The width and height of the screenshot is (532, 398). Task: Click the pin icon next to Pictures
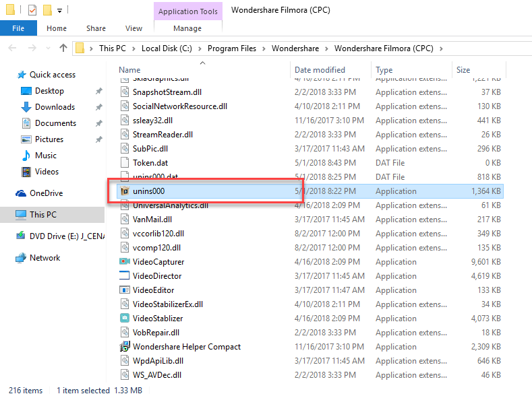pos(98,139)
